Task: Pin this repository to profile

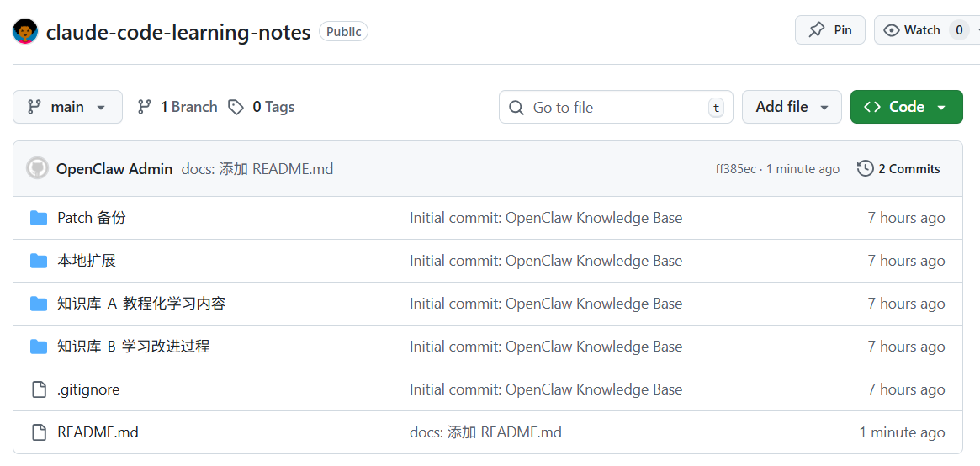Action: [x=829, y=30]
